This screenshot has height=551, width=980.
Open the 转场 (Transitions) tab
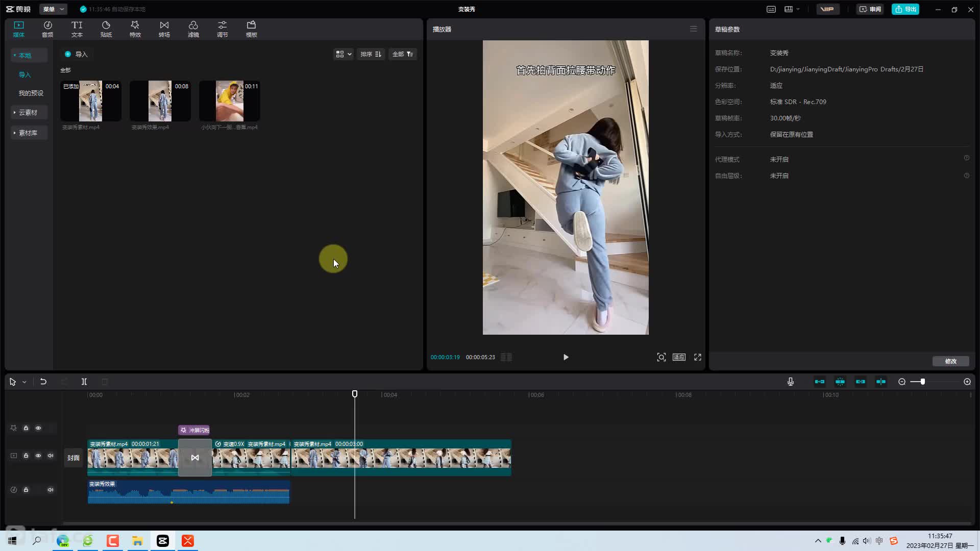click(x=164, y=29)
